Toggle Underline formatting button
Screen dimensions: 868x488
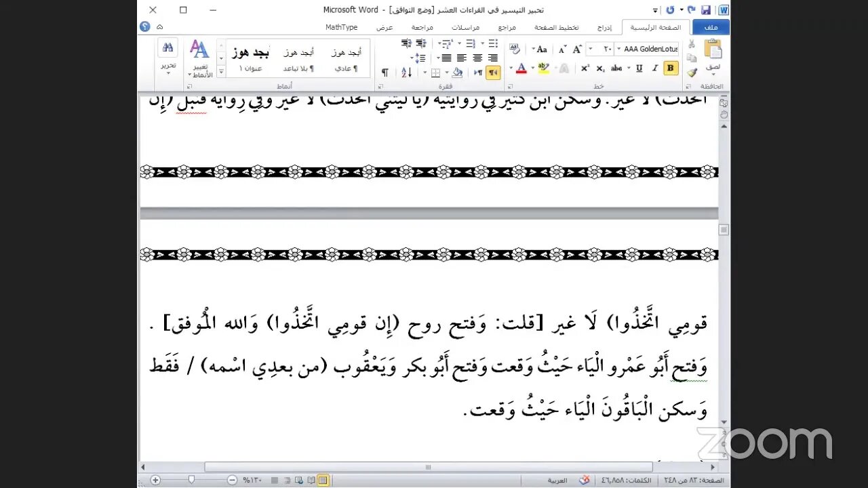tap(639, 68)
